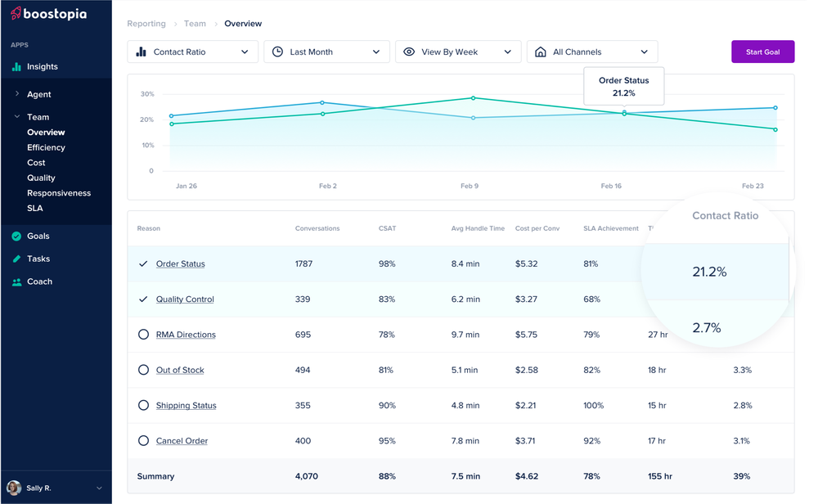Viewport: 818px width, 504px height.
Task: Uncheck the Order Status row checkmark
Action: (143, 264)
